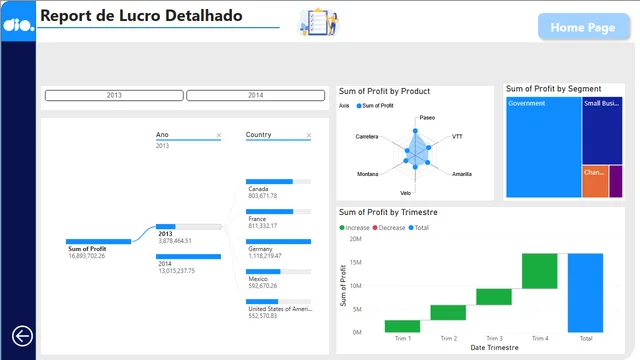Click the Decrease legend item
640x360 pixels.
click(x=389, y=228)
